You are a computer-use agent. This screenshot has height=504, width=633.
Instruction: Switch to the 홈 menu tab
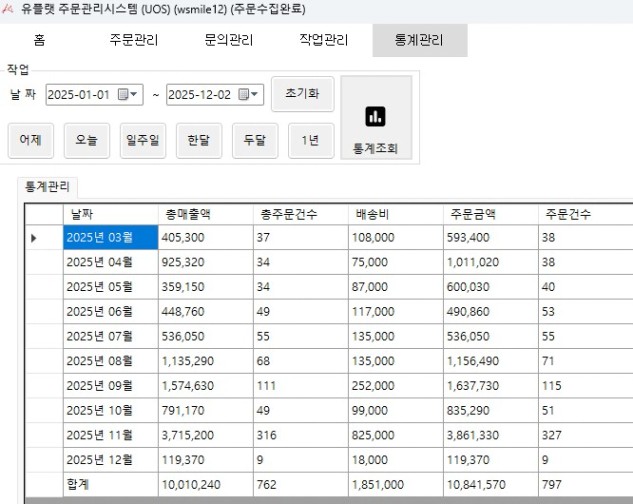[x=39, y=41]
